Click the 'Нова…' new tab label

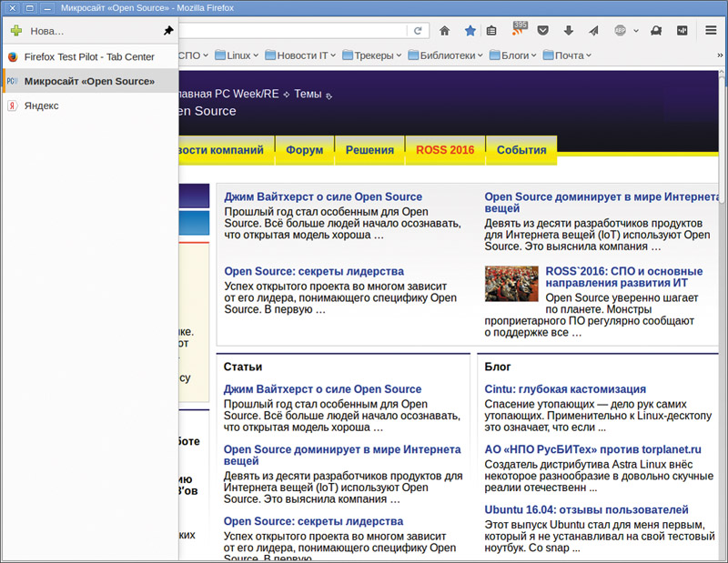(47, 31)
